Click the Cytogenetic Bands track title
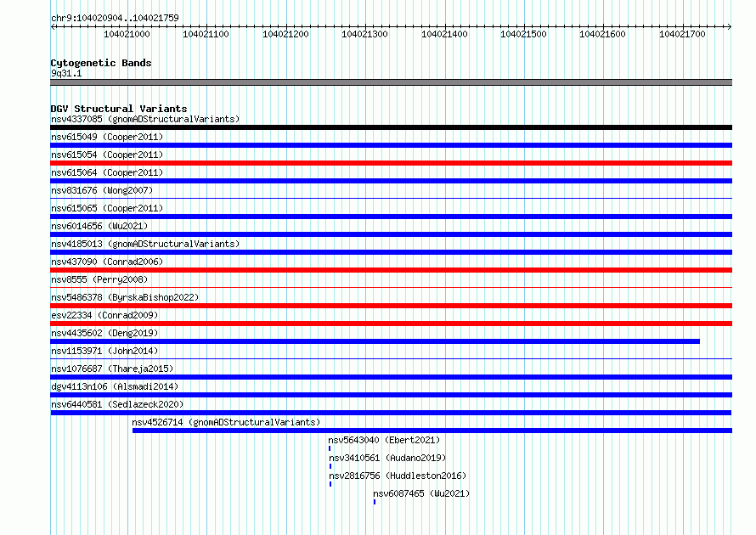Image resolution: width=756 pixels, height=535 pixels. point(101,63)
